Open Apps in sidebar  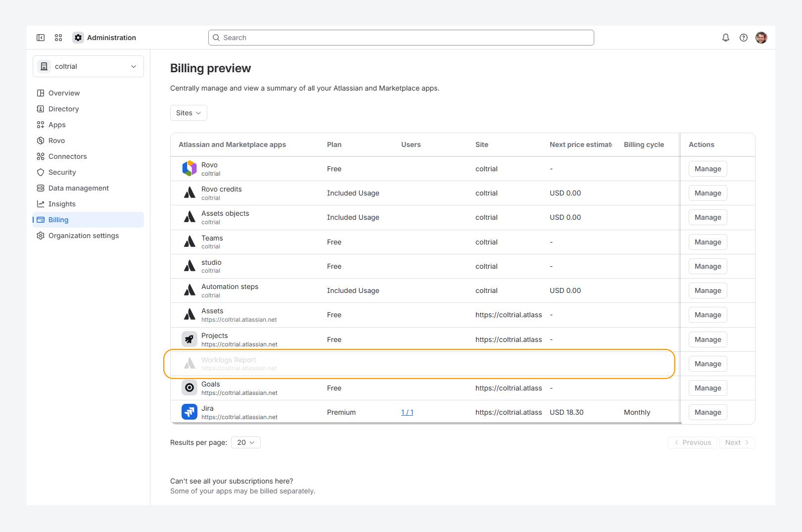[x=88, y=125]
